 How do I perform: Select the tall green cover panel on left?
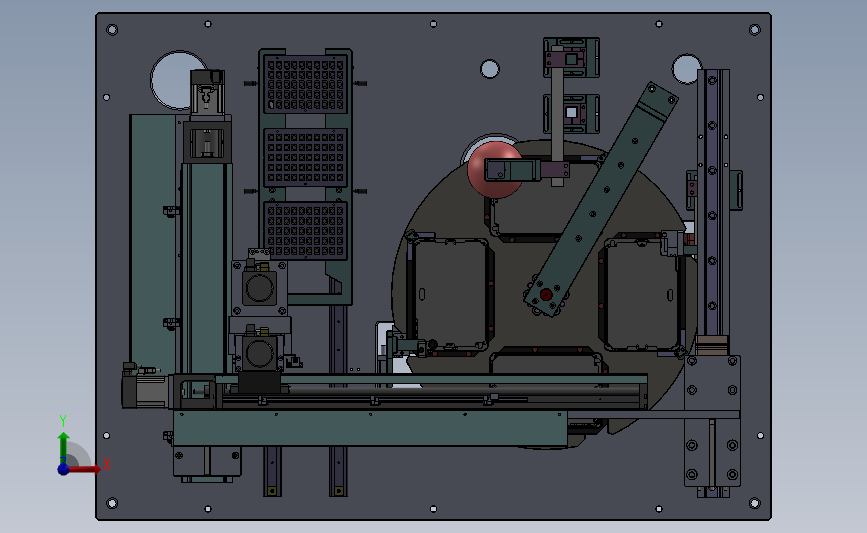click(153, 245)
